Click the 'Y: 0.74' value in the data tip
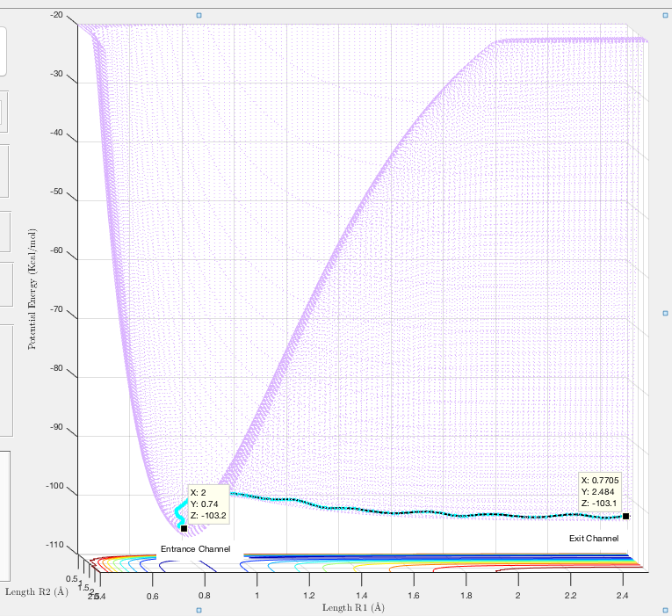The height and width of the screenshot is (616, 672). 205,504
